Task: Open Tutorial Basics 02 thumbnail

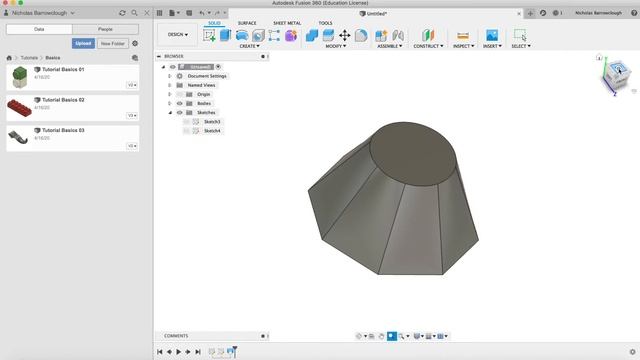Action: pyautogui.click(x=19, y=108)
